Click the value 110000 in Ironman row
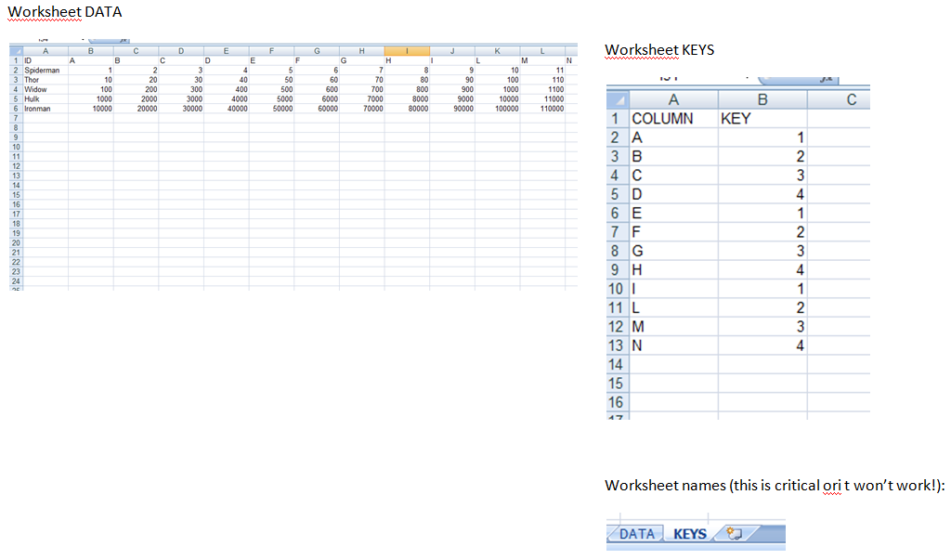 pyautogui.click(x=542, y=109)
